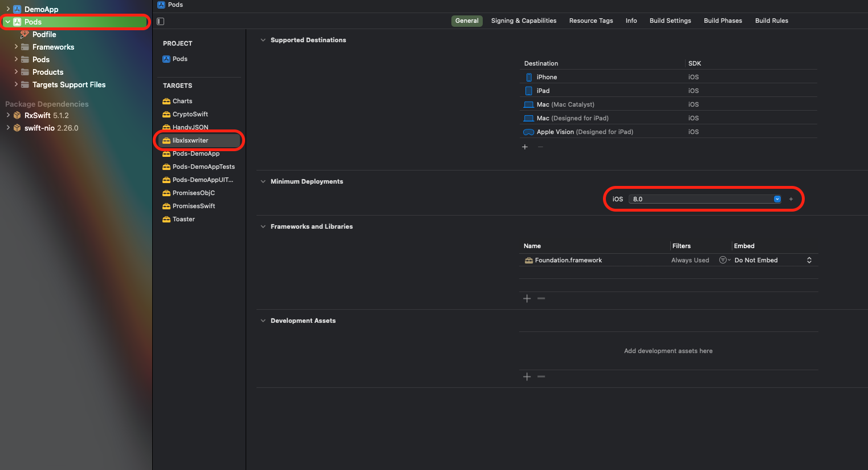
Task: Expand the RxSwift package dependency
Action: coord(8,115)
